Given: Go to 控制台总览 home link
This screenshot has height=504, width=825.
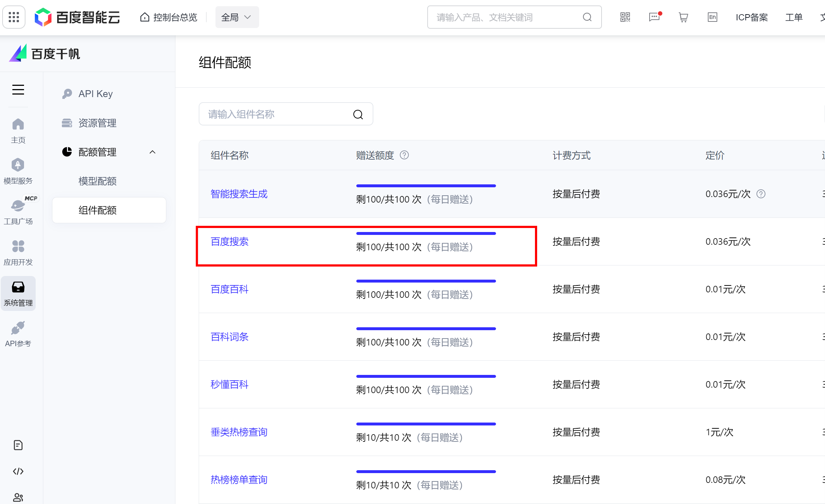Looking at the screenshot, I should 169,17.
